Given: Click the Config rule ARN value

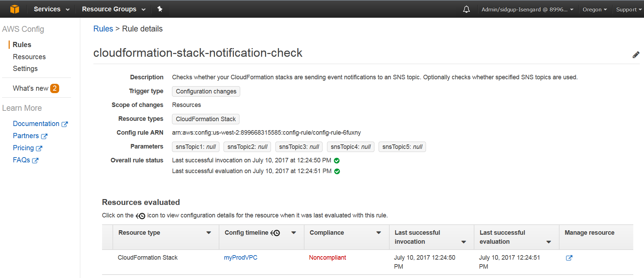Looking at the screenshot, I should pyautogui.click(x=266, y=133).
